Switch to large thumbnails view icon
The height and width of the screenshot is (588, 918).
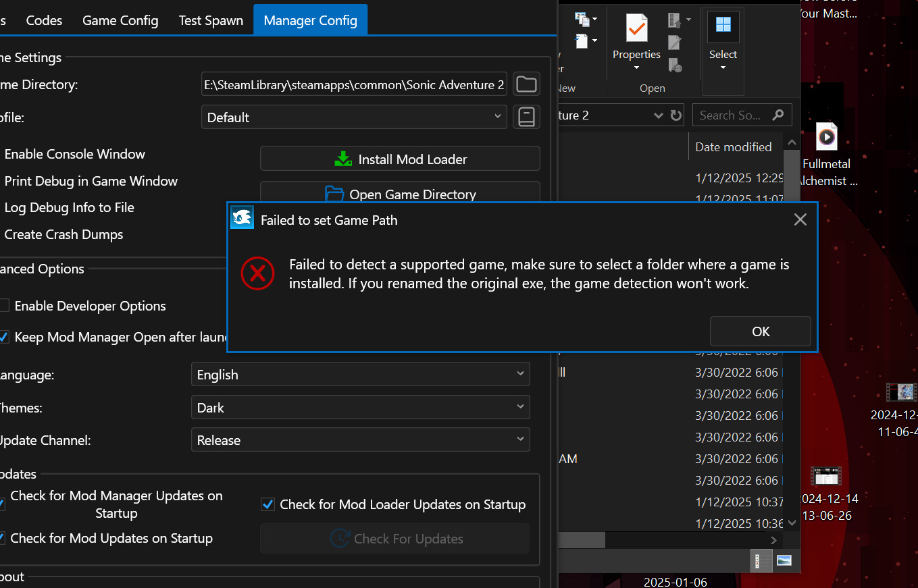point(784,560)
